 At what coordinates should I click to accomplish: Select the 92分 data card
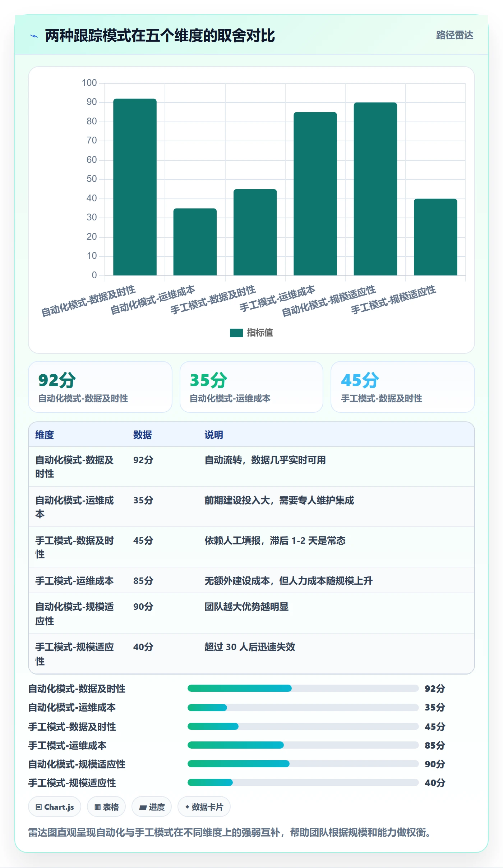coord(100,387)
